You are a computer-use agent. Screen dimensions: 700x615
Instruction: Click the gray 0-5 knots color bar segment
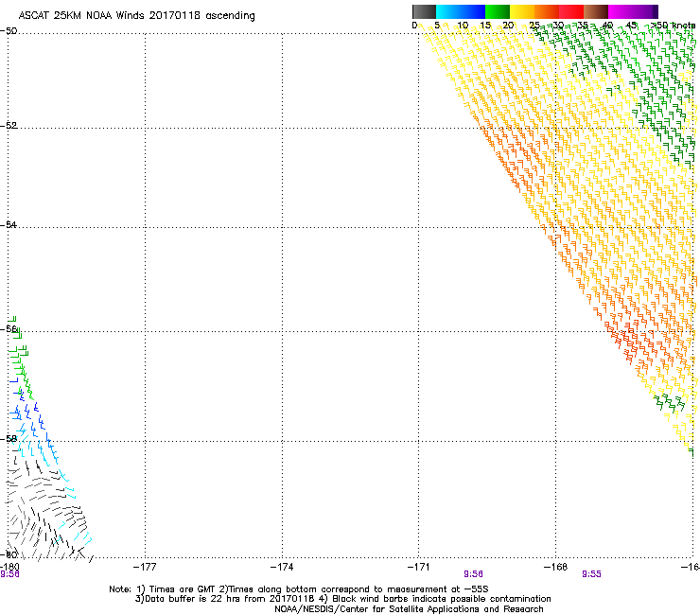(x=424, y=11)
